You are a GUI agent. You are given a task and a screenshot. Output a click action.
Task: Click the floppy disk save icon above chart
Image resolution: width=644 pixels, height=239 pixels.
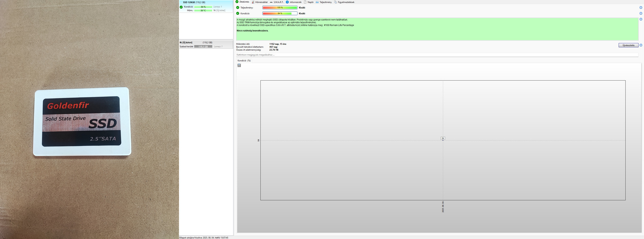click(239, 65)
